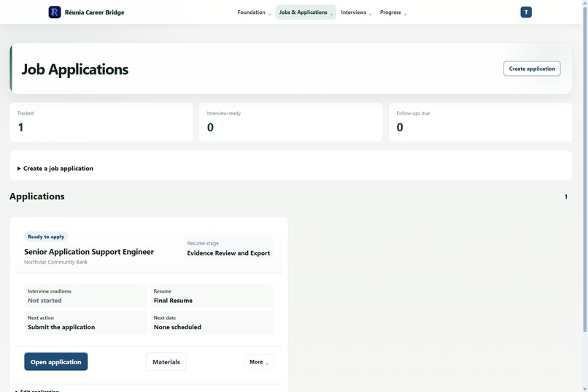This screenshot has width=588, height=392.
Task: Open Materials for the application
Action: (x=166, y=361)
